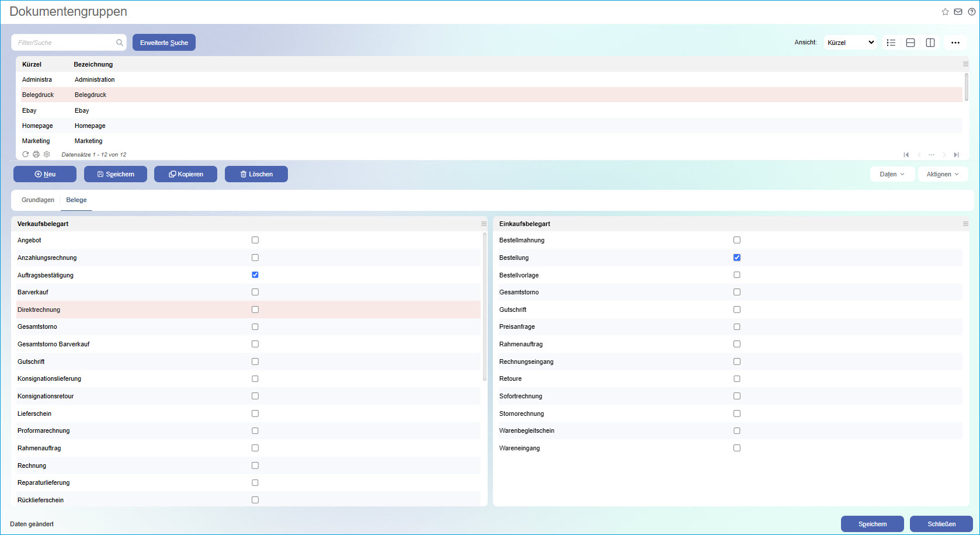This screenshot has height=535, width=980.
Task: Open the Ansicht Kürzel dropdown
Action: click(850, 43)
